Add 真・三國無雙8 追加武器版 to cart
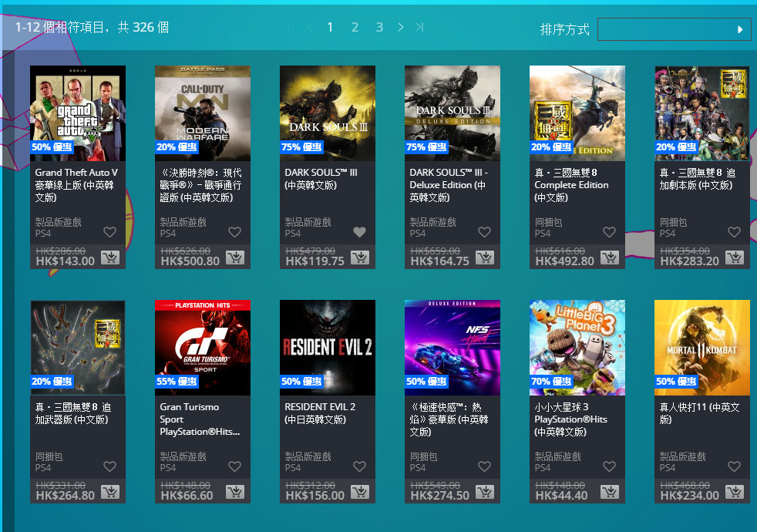Viewport: 757px width, 532px height. [110, 492]
